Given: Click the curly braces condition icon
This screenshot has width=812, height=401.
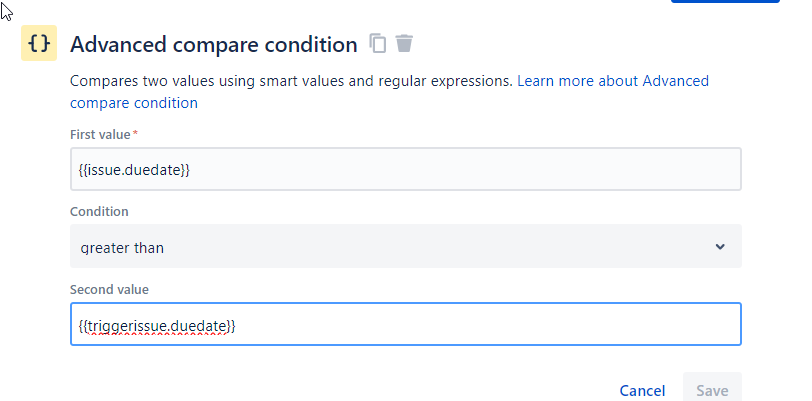Looking at the screenshot, I should point(39,44).
